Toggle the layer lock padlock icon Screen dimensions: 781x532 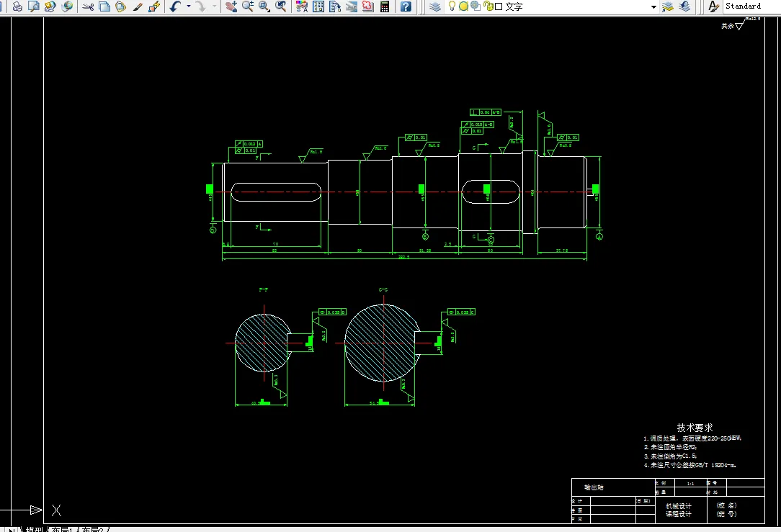pos(488,6)
